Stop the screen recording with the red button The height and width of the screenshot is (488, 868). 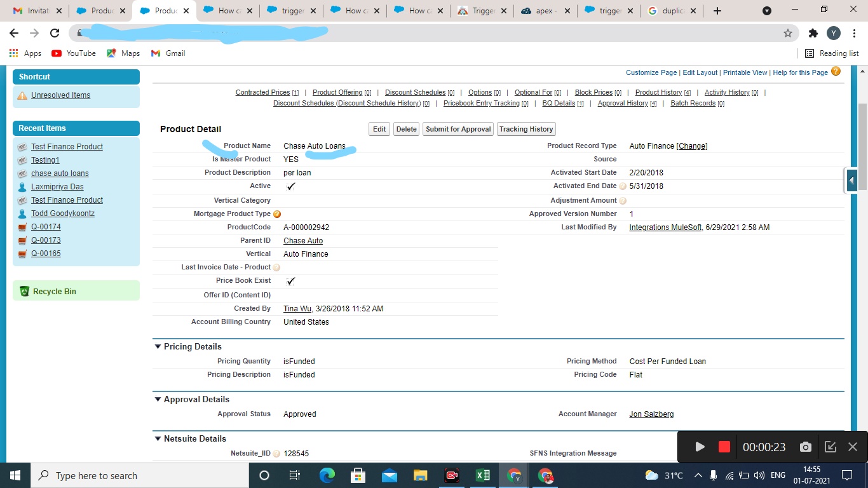point(724,447)
